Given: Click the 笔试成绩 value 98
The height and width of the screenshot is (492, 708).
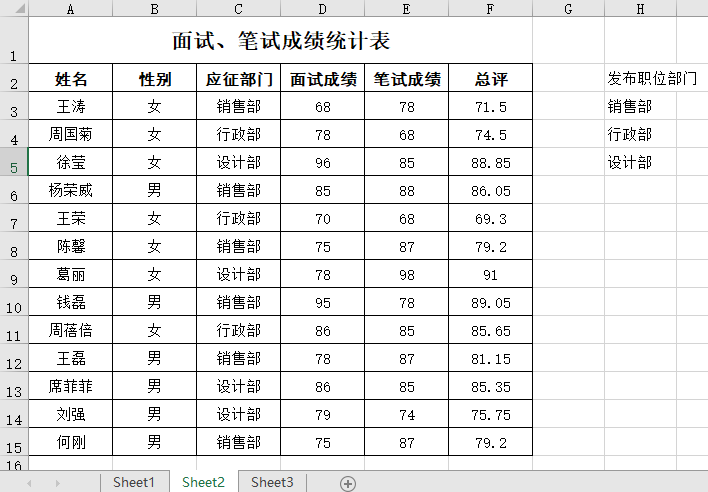Looking at the screenshot, I should pyautogui.click(x=406, y=274).
